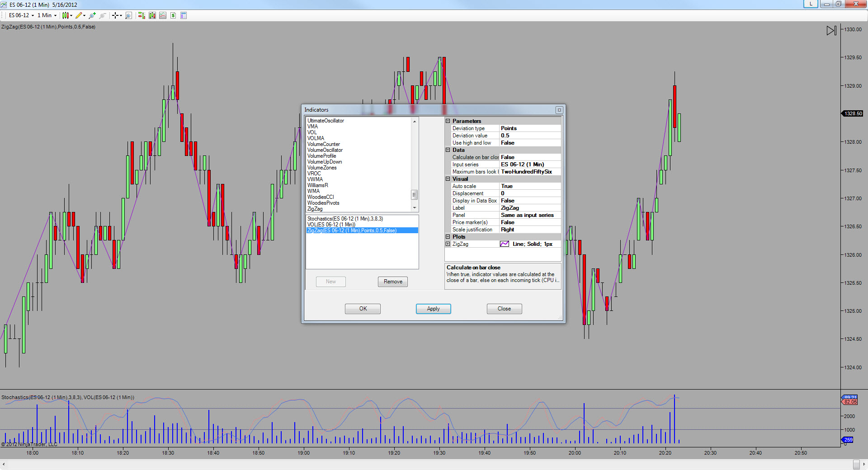Image resolution: width=868 pixels, height=470 pixels.
Task: Click the L link button in title bar
Action: point(811,4)
